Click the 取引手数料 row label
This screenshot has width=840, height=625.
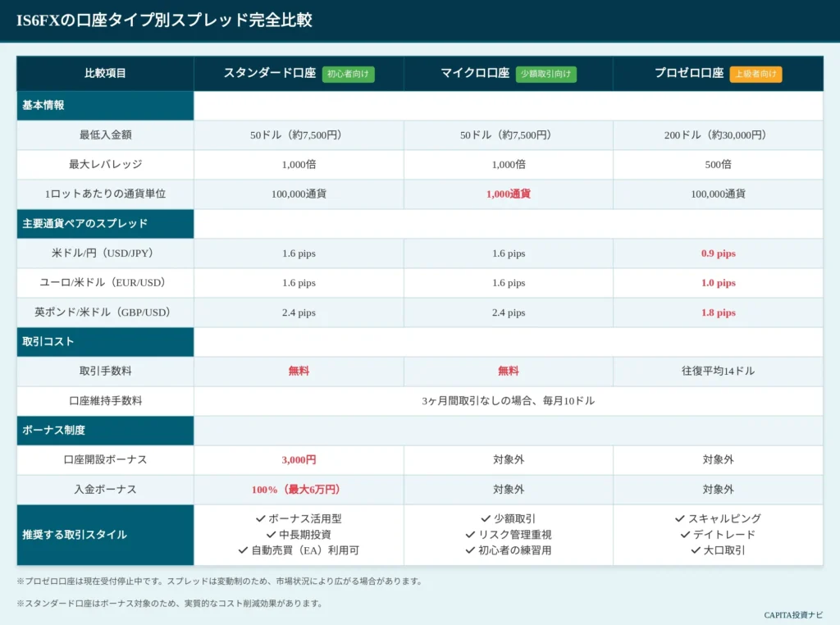(106, 371)
